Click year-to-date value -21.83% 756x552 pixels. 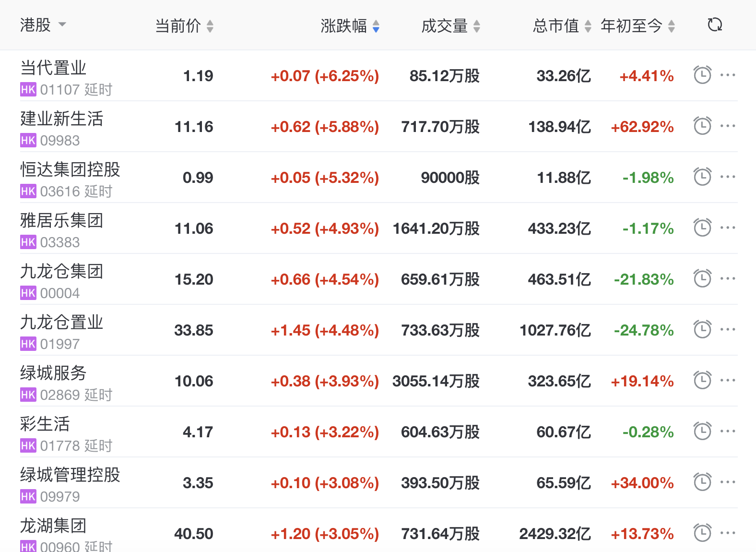click(644, 279)
